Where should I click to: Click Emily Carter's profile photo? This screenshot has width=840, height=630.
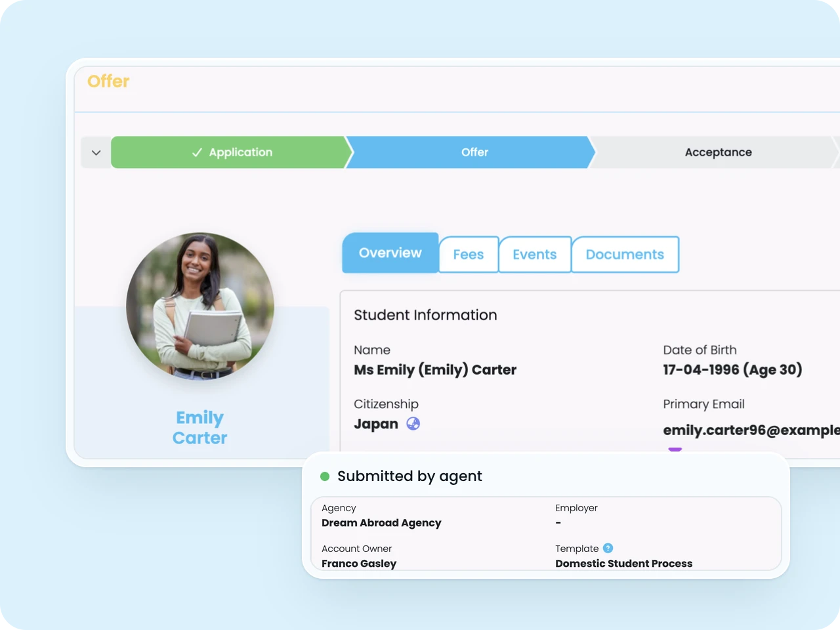click(200, 306)
